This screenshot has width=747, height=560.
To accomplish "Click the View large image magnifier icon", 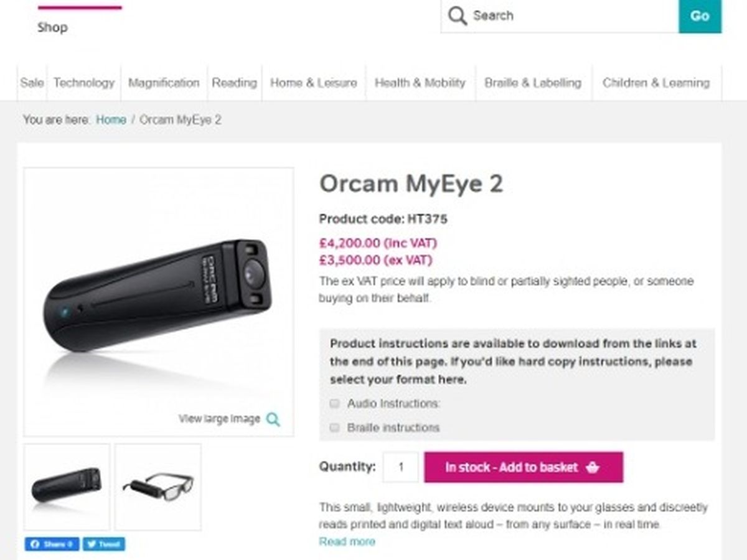I will (x=273, y=419).
